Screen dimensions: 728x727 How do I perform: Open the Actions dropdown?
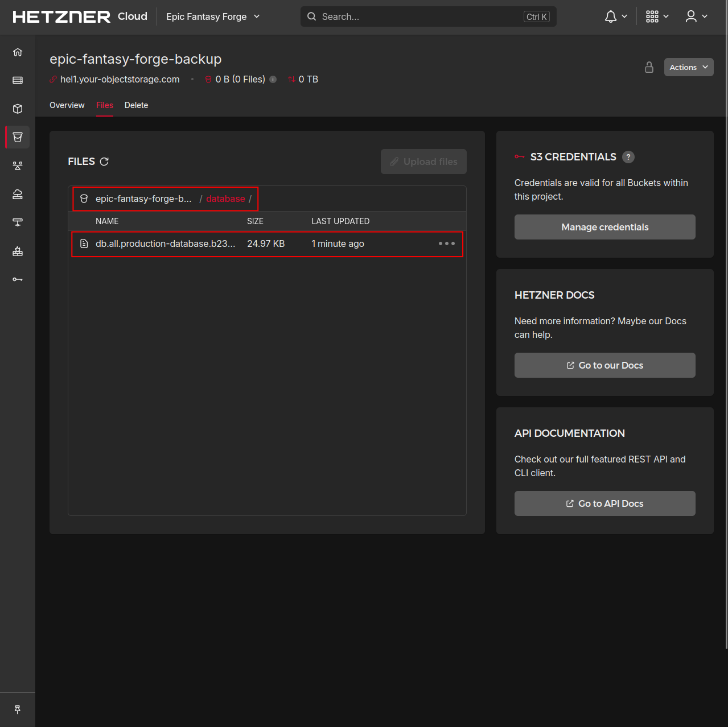(689, 67)
